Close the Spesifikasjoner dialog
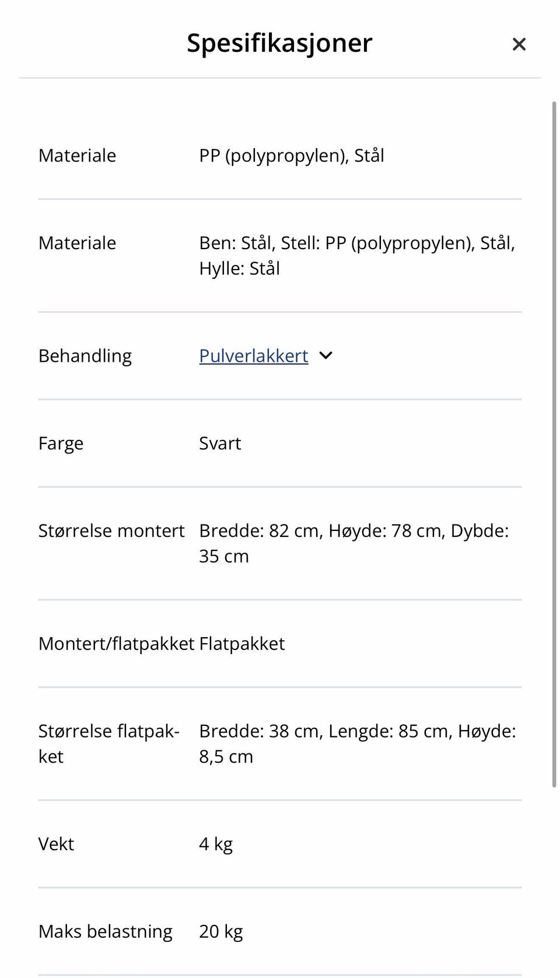This screenshot has height=978, width=560. point(519,44)
